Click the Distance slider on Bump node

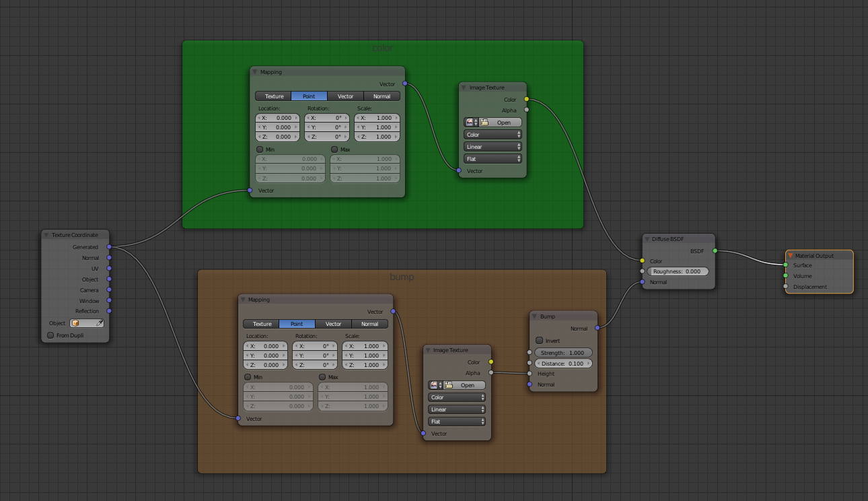564,364
